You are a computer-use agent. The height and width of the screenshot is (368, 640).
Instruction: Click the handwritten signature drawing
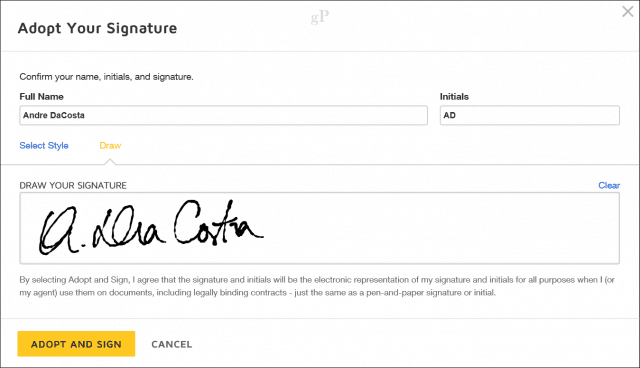click(x=151, y=227)
